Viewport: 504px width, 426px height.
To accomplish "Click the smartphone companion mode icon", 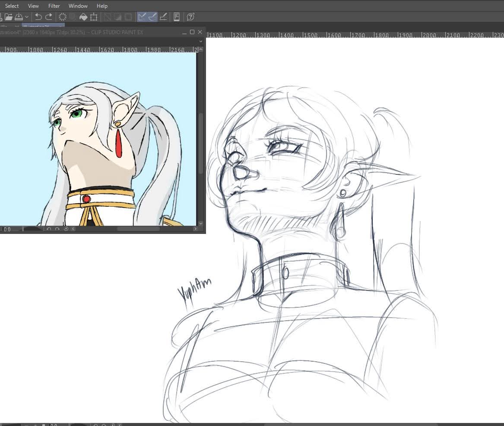I will 177,17.
